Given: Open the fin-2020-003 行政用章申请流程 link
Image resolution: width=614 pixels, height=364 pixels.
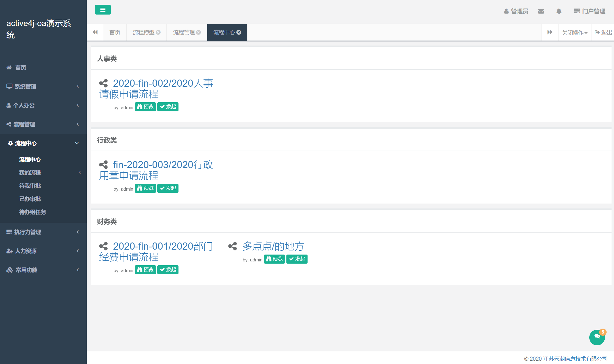Looking at the screenshot, I should click(x=163, y=165).
